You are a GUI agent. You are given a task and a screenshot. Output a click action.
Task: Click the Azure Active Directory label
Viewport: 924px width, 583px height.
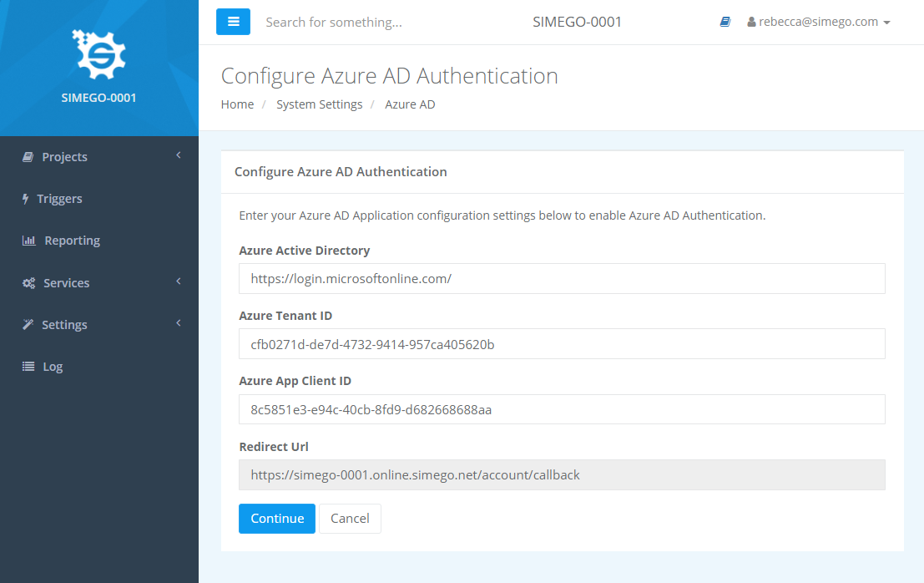pyautogui.click(x=305, y=251)
